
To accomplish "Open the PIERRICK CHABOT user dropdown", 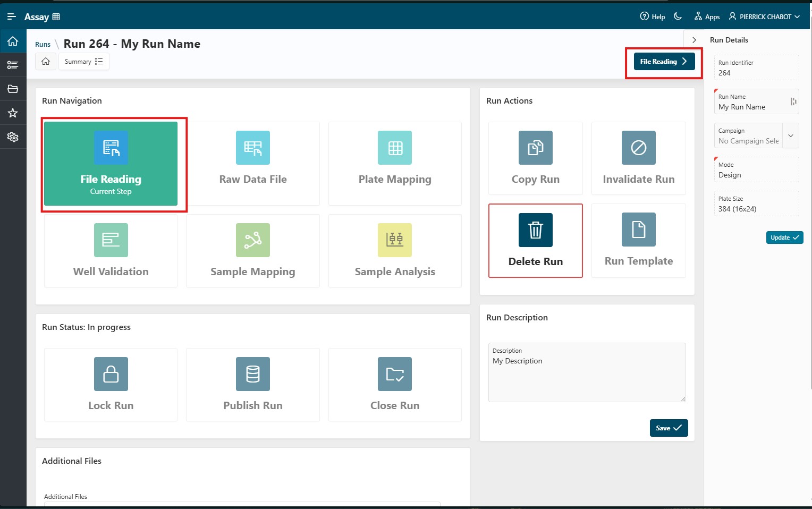I will click(764, 16).
